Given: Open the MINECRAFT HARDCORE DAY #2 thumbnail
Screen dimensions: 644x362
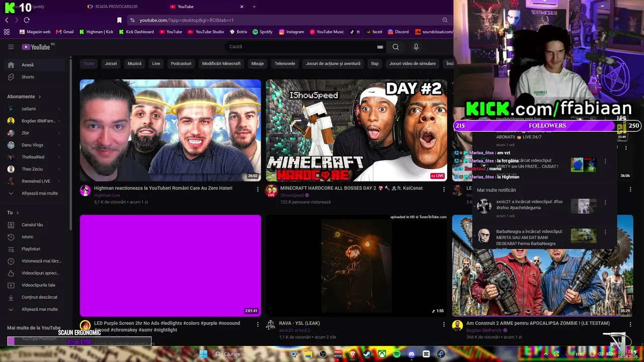Looking at the screenshot, I should [x=356, y=130].
